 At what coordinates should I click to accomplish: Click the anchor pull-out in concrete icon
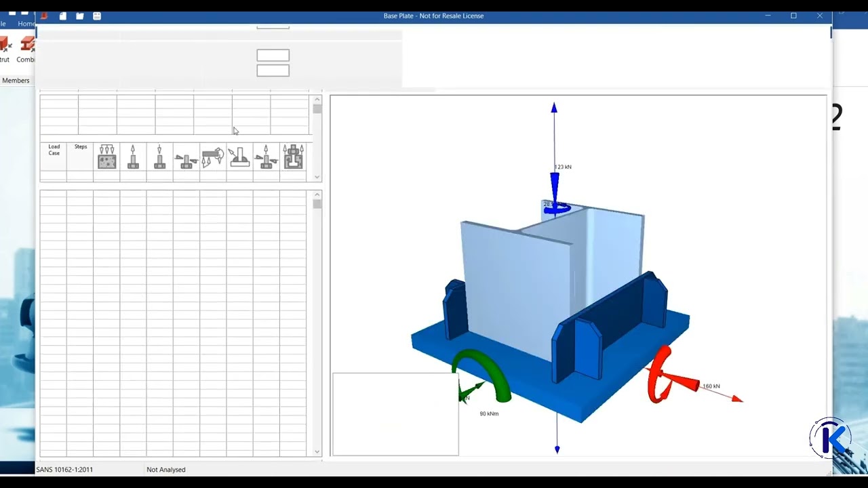click(293, 157)
